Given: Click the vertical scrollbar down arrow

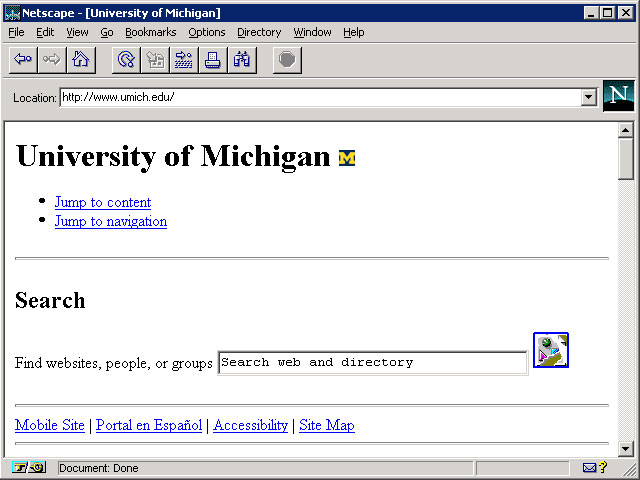Looking at the screenshot, I should tap(626, 449).
